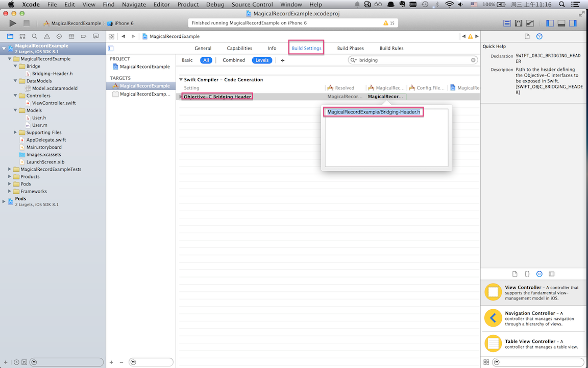Open the Breakpoint navigator icon
The image size is (588, 368).
(84, 36)
